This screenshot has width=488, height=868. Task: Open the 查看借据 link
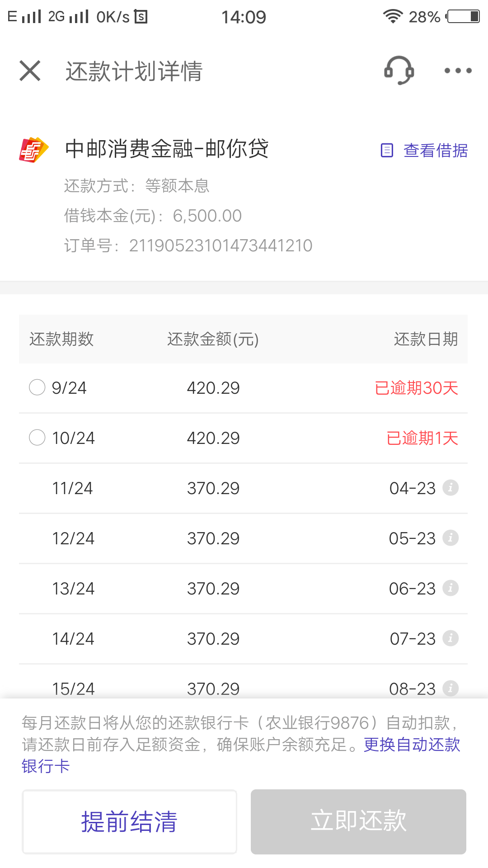435,150
